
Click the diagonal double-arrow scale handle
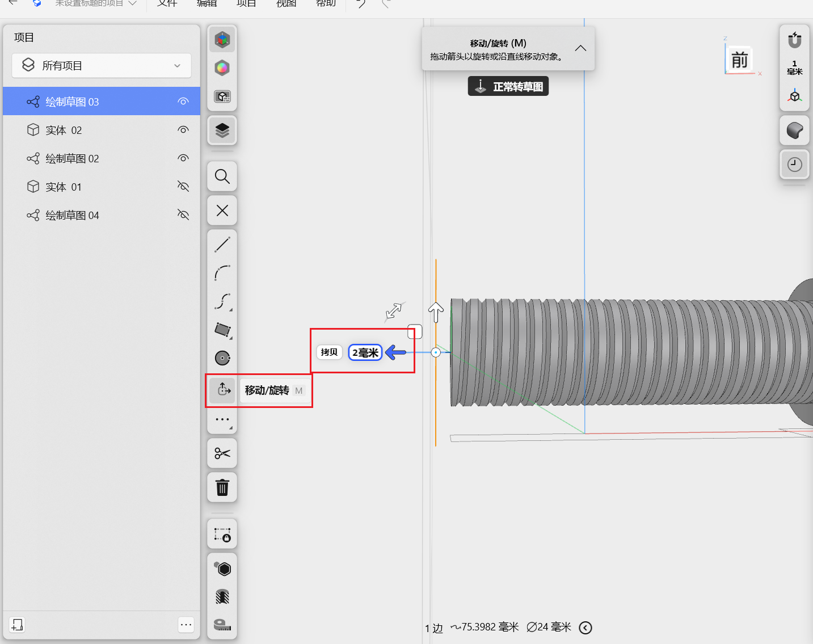tap(394, 310)
